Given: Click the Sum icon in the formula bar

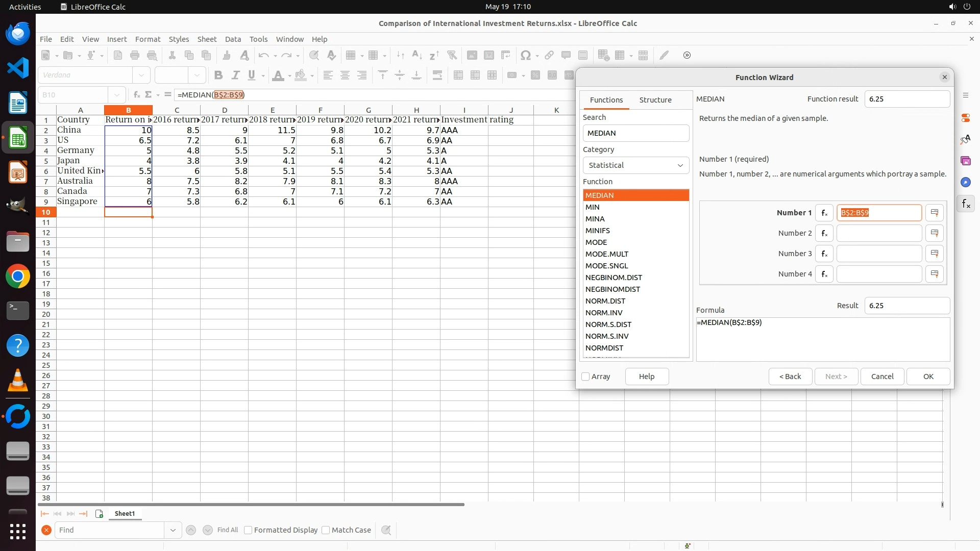Looking at the screenshot, I should 149,94.
